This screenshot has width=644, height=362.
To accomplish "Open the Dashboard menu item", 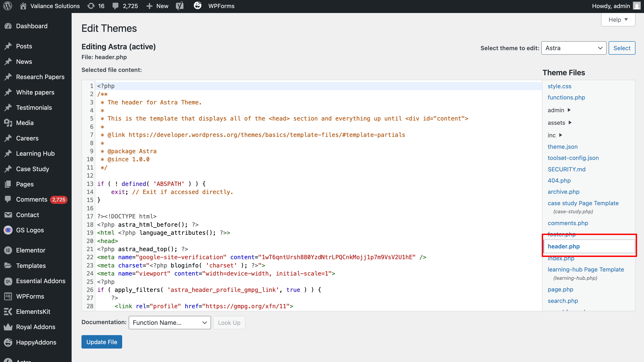I will [32, 26].
